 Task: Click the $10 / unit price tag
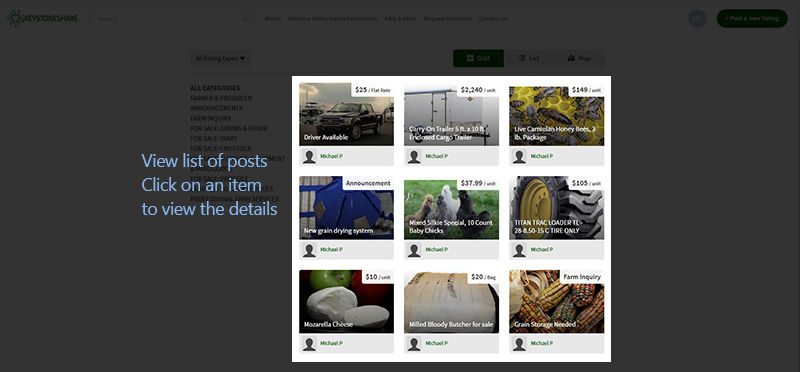click(378, 277)
